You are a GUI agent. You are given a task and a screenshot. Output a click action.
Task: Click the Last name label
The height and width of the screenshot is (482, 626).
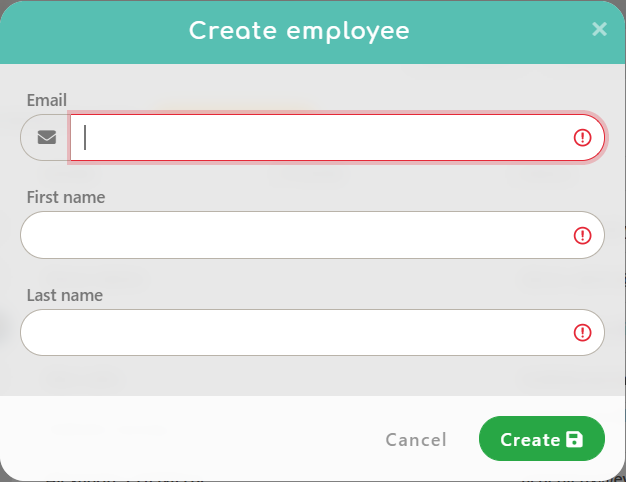click(65, 295)
